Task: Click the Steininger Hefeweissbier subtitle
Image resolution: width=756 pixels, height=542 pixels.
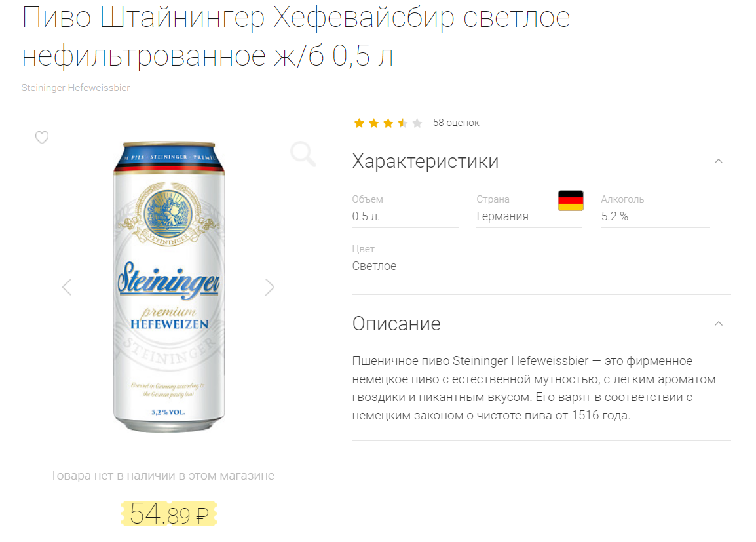Action: point(76,88)
